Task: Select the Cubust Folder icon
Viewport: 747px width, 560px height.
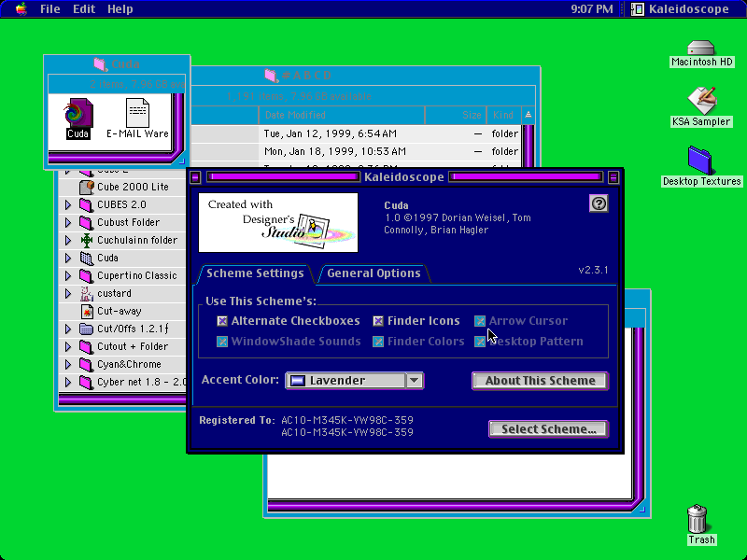Action: coord(86,222)
